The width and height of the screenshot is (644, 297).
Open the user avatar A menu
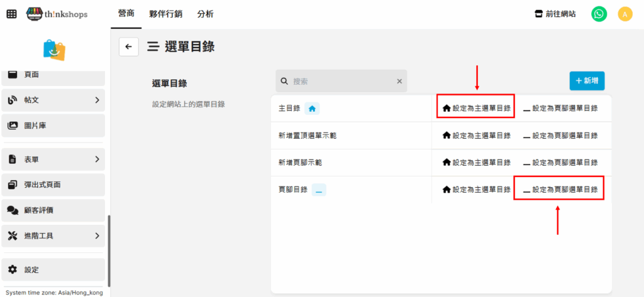click(625, 14)
